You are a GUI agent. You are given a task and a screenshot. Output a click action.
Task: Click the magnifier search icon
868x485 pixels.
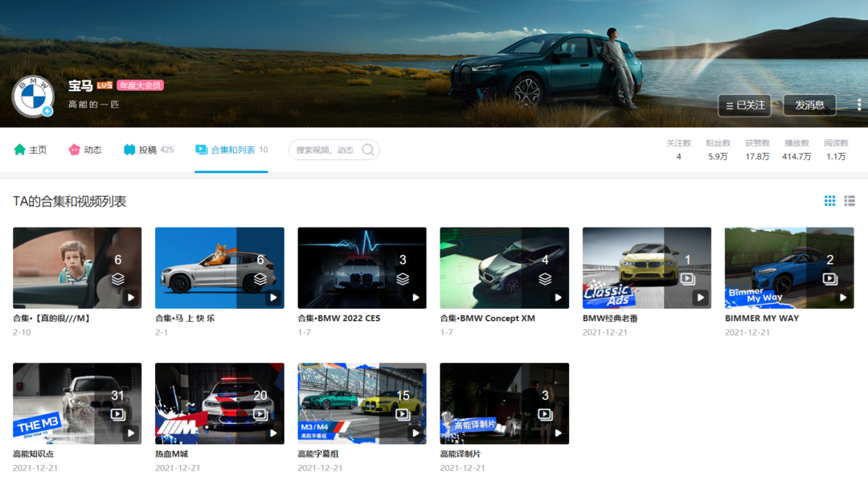[368, 150]
